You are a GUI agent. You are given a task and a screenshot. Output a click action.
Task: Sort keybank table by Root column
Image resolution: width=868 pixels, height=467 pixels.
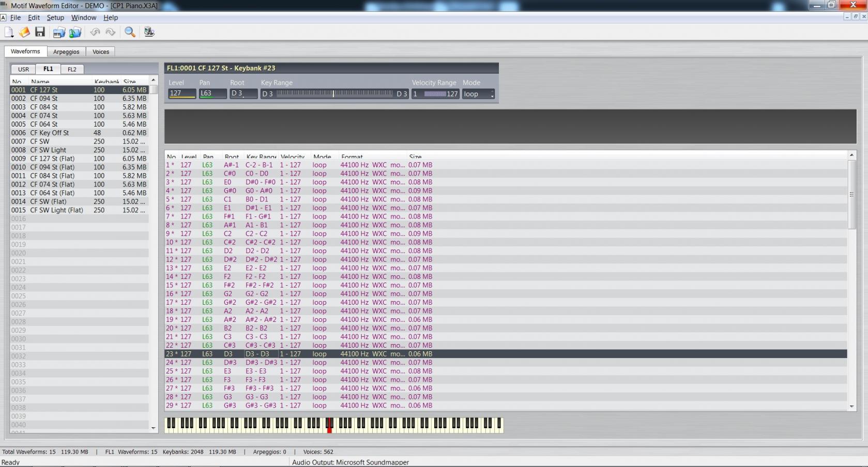pyautogui.click(x=232, y=157)
